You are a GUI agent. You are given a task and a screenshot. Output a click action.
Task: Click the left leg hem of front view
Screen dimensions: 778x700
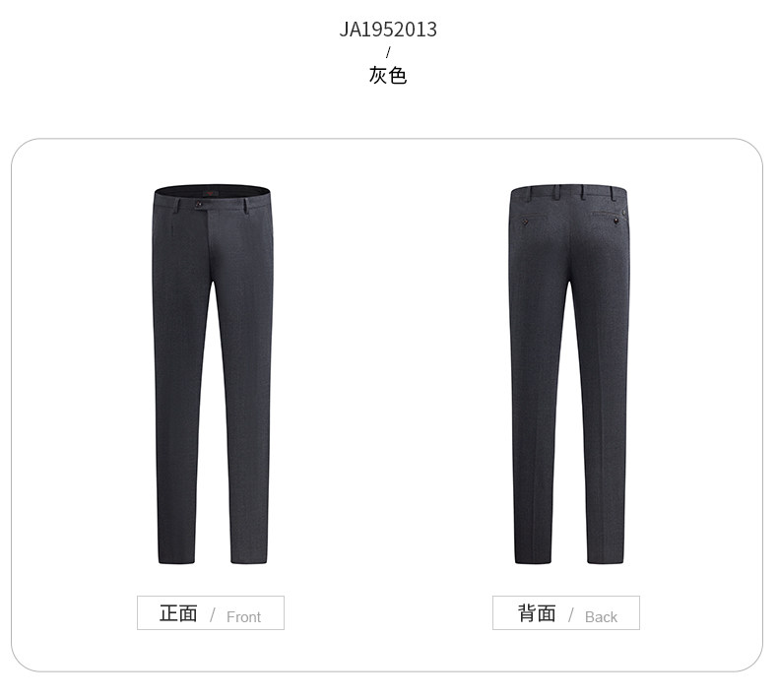[x=176, y=559]
